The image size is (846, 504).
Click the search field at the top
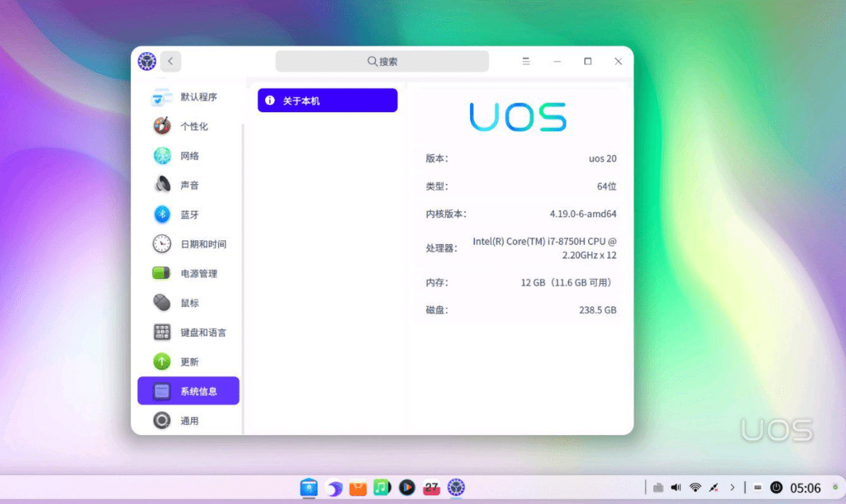pos(382,61)
